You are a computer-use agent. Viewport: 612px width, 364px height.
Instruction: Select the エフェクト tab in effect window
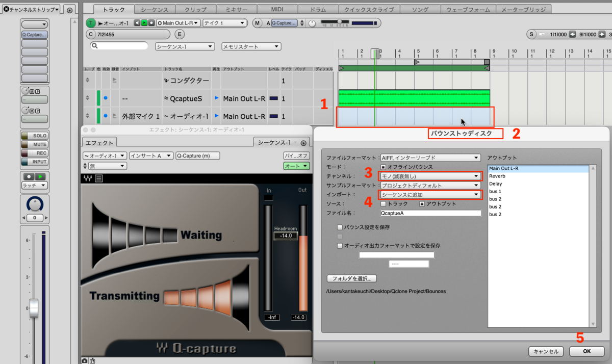(x=99, y=143)
